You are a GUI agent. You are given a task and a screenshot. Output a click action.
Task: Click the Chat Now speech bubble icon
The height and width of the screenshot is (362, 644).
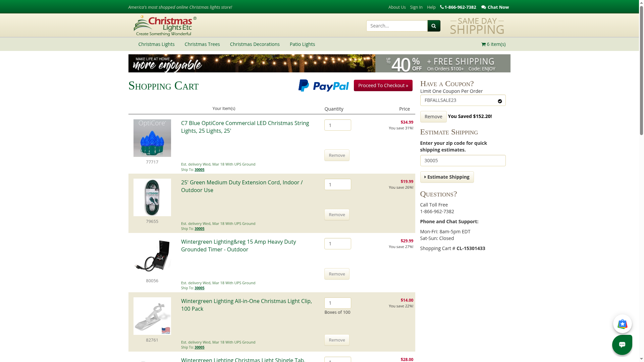483,7
